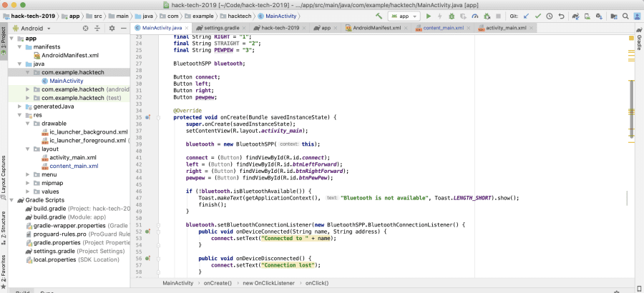Image resolution: width=644 pixels, height=293 pixels.
Task: Click Search Everywhere magnifier icon
Action: [x=625, y=16]
